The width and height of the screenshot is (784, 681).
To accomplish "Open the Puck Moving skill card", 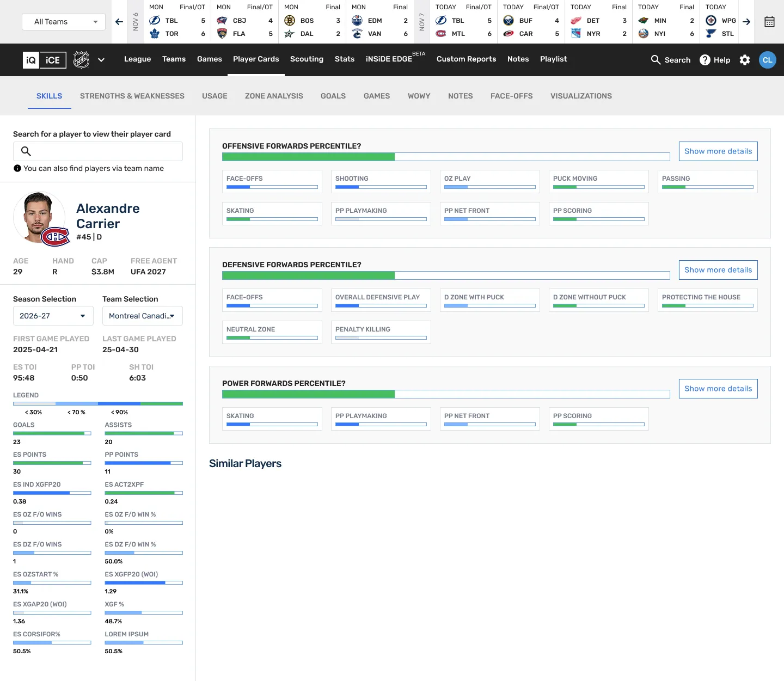I will pos(599,182).
